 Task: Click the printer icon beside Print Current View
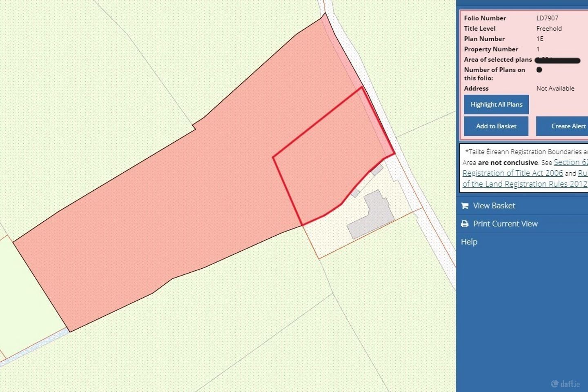click(x=464, y=223)
